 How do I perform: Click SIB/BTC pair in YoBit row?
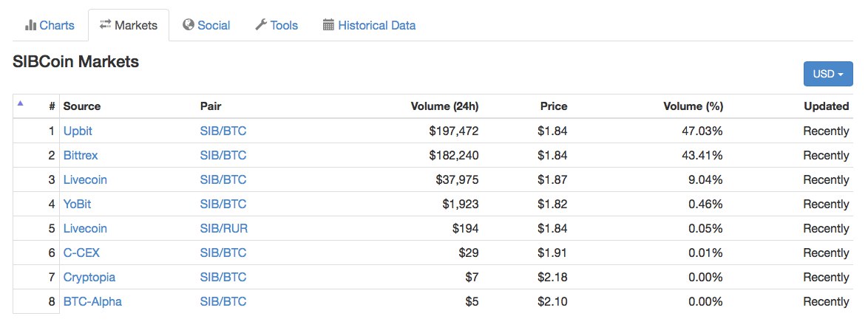pyautogui.click(x=223, y=204)
